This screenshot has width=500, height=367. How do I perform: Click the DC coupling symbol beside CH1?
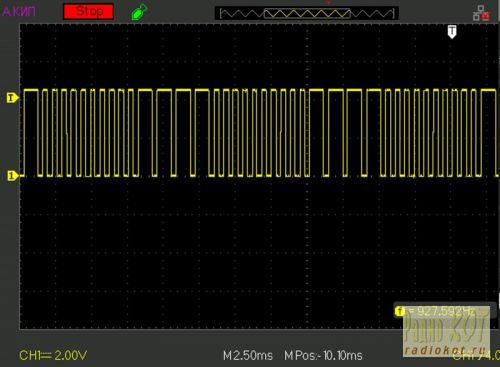pyautogui.click(x=46, y=356)
